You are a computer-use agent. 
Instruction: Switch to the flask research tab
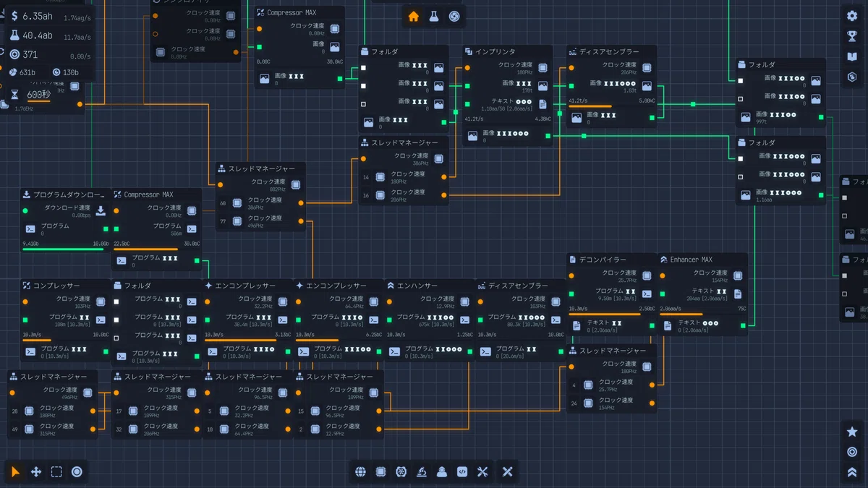coord(433,17)
